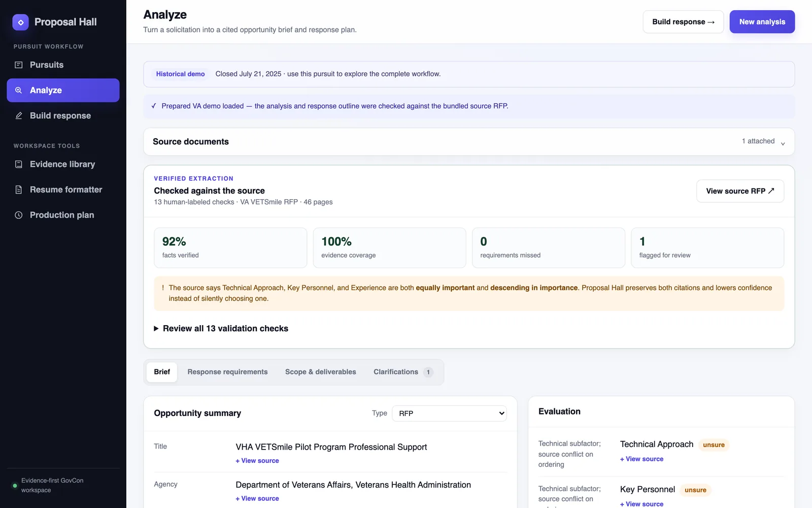Click View source under Technical Approach
The image size is (812, 508).
[x=641, y=459]
